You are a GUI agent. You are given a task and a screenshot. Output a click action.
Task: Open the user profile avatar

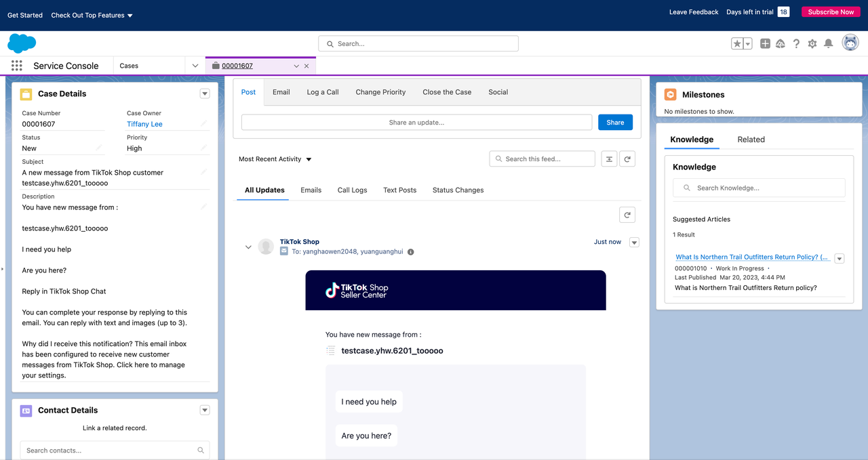[x=850, y=43]
